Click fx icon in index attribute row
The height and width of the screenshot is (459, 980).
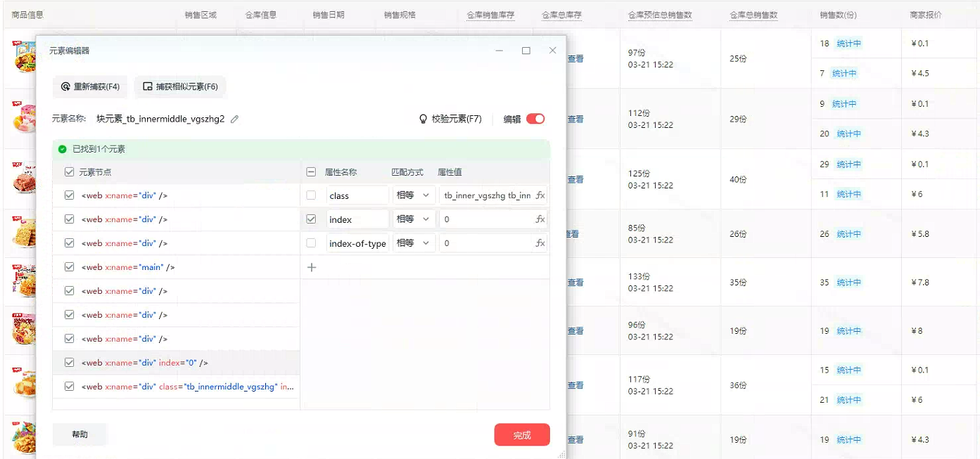coord(540,219)
